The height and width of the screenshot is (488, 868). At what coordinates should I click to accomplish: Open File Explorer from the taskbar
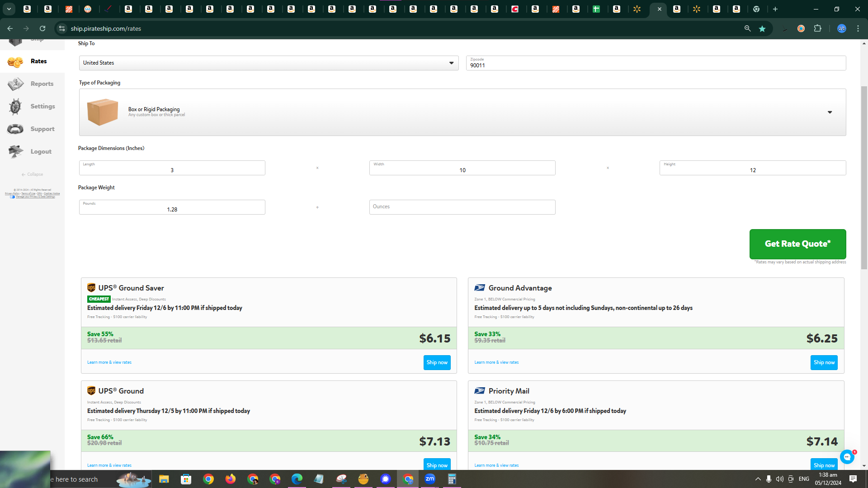coord(164,479)
